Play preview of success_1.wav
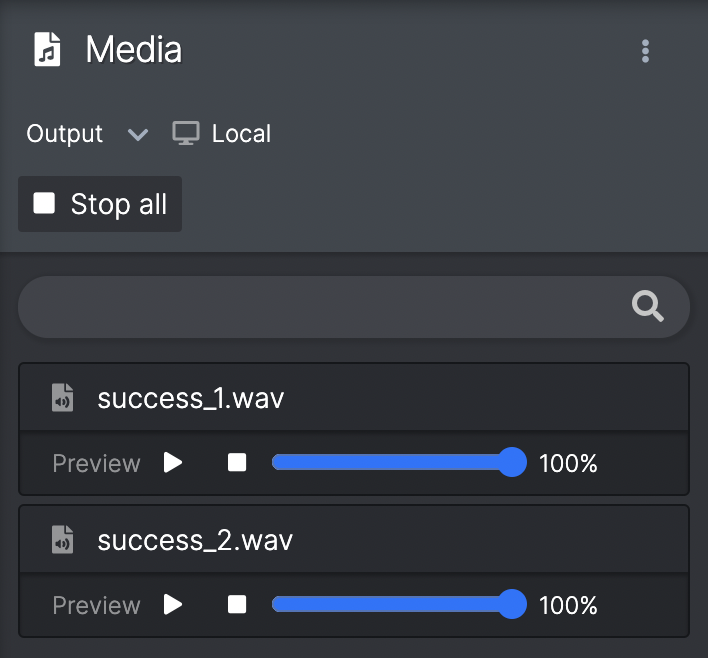708x658 pixels. click(172, 462)
